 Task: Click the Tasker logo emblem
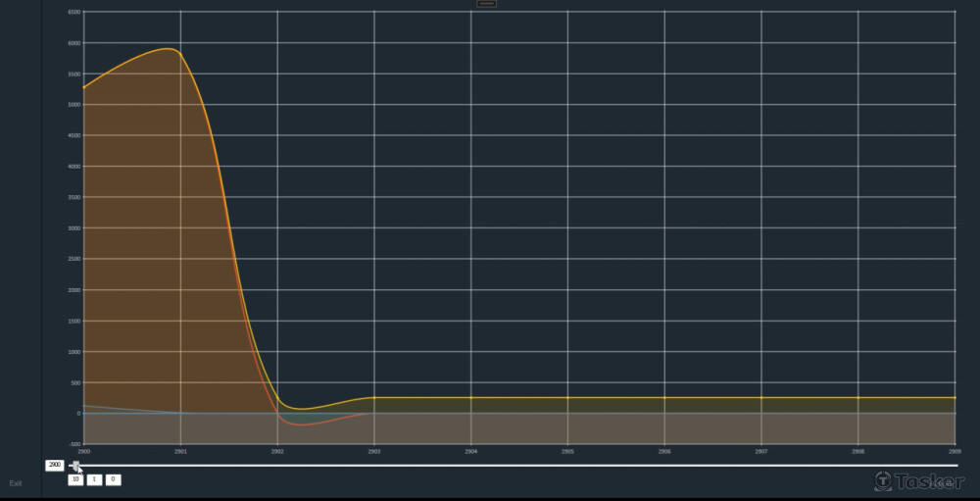(883, 480)
